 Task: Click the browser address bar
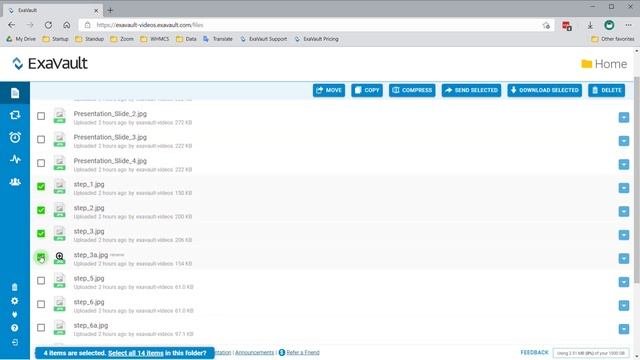[316, 25]
